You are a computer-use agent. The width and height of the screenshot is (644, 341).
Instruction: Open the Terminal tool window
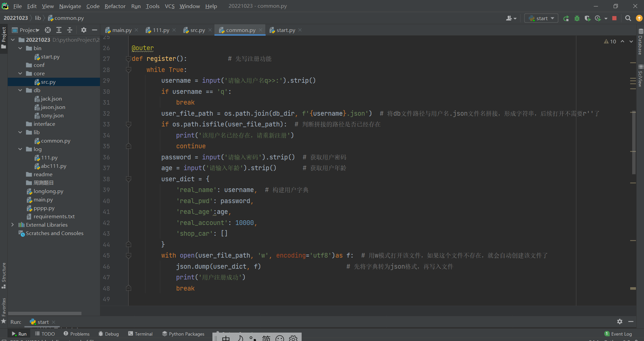click(x=140, y=334)
